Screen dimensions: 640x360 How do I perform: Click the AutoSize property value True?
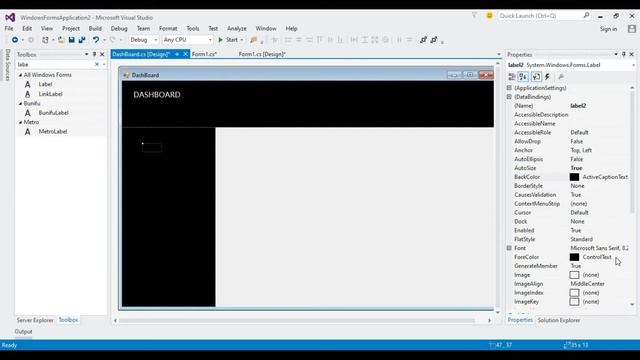(x=576, y=168)
